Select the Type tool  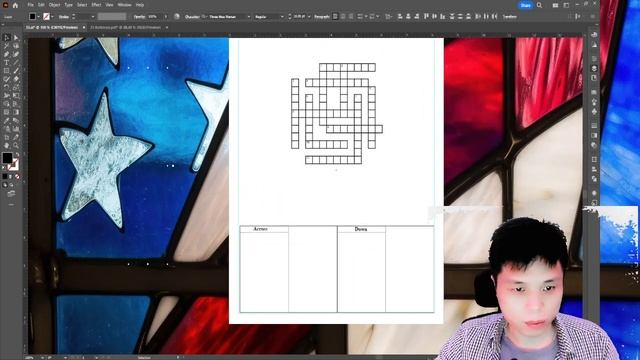pos(7,62)
